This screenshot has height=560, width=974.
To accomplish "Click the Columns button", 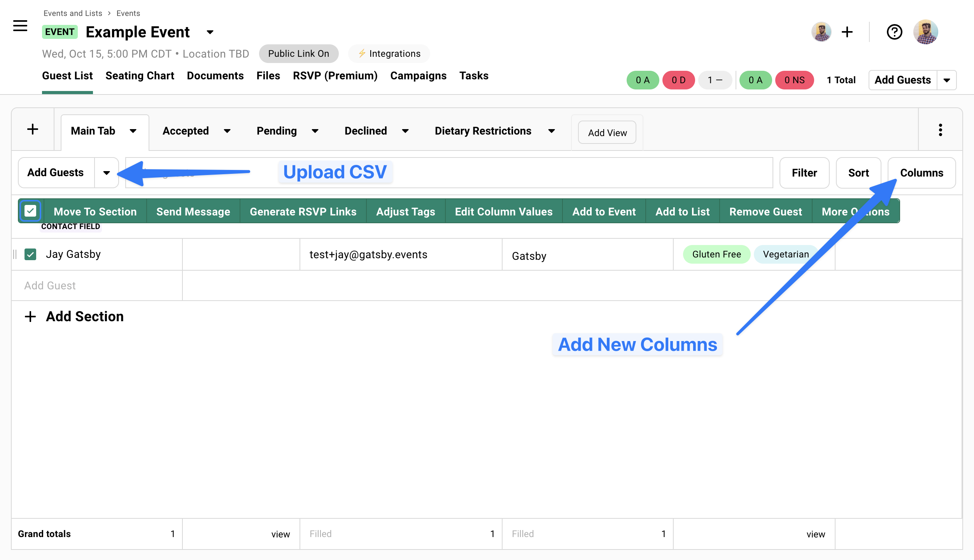I will [x=921, y=173].
